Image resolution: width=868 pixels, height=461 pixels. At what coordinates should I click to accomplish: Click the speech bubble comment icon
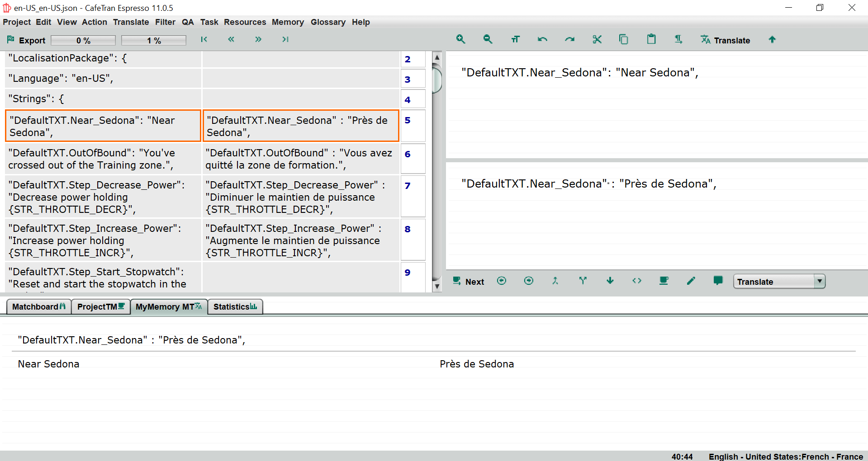(718, 281)
